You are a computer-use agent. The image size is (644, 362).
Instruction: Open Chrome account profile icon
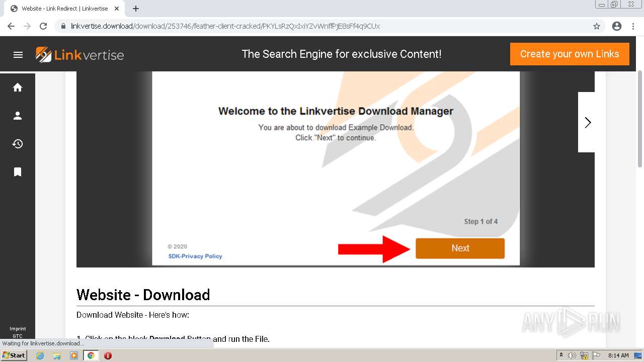[x=617, y=26]
